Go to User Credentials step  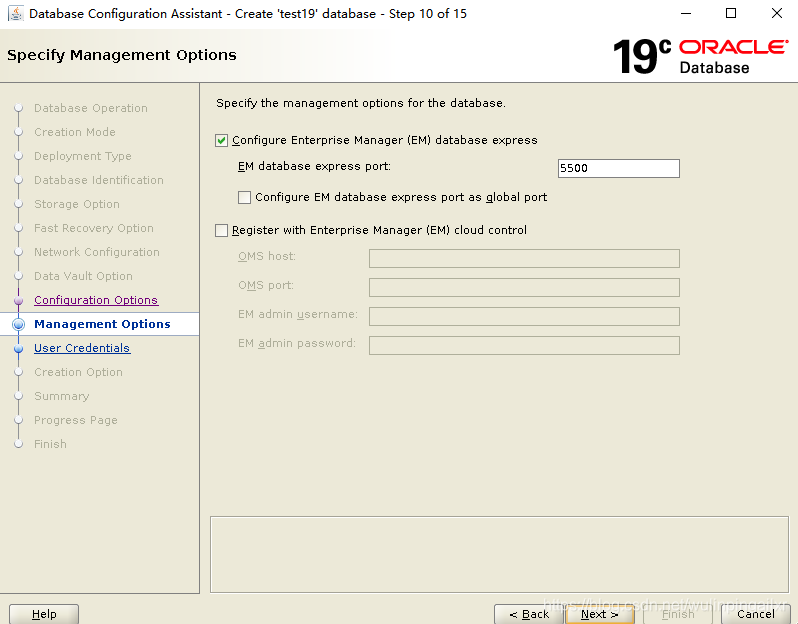click(82, 348)
